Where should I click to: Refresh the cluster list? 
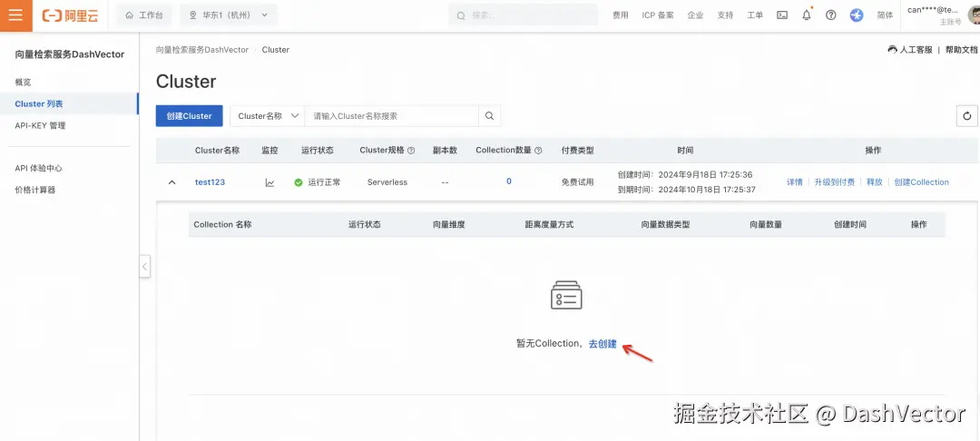point(967,115)
